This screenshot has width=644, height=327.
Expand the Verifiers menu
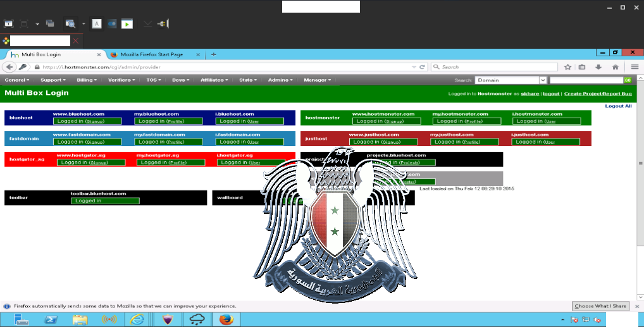(121, 80)
